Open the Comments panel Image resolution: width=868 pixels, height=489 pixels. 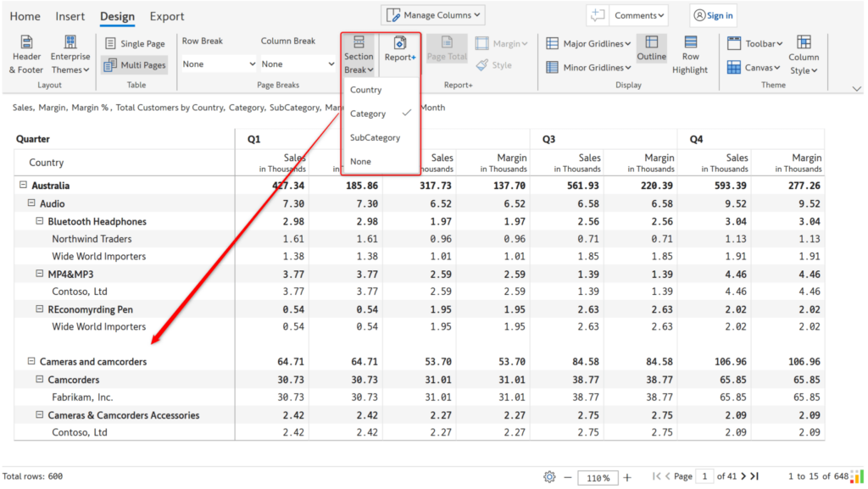(638, 14)
